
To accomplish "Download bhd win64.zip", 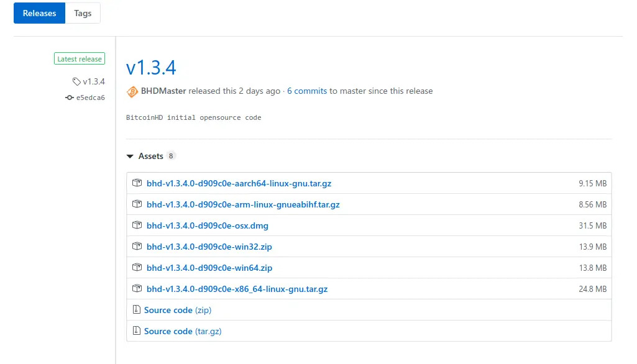I will click(x=209, y=268).
